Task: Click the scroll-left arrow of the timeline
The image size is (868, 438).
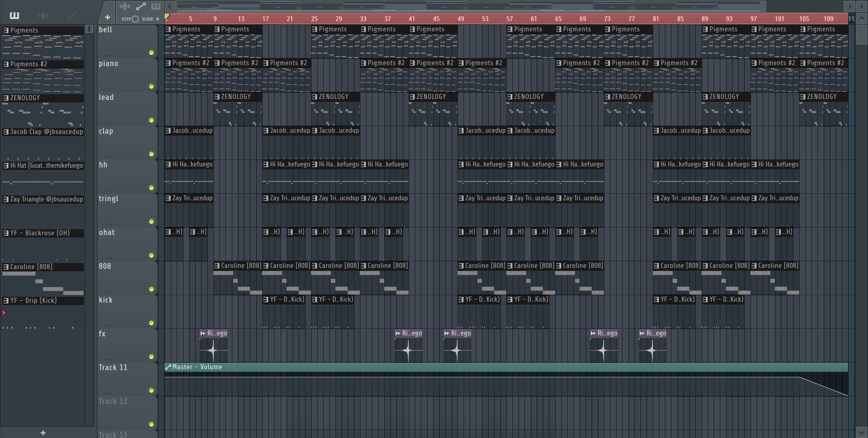Action: click(x=170, y=6)
